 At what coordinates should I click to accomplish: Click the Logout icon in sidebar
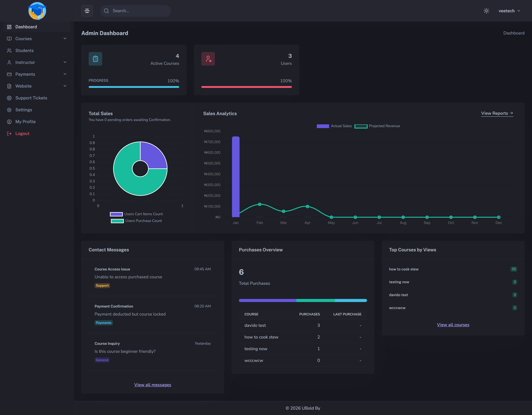click(x=9, y=133)
